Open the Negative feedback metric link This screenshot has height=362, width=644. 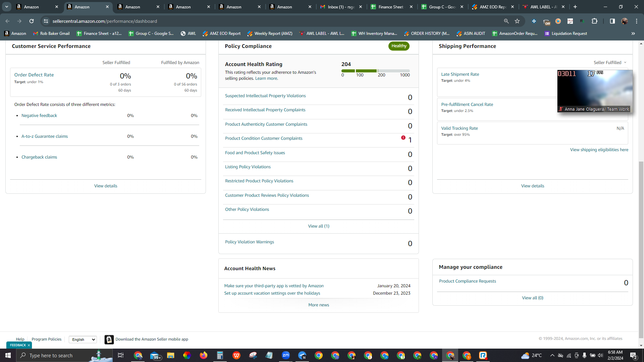click(39, 116)
